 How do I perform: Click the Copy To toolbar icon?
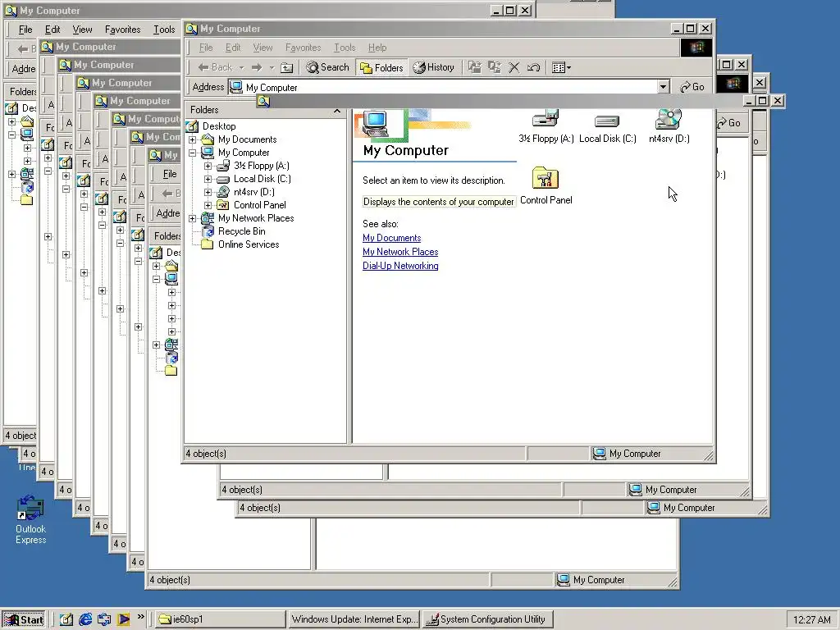coord(494,67)
